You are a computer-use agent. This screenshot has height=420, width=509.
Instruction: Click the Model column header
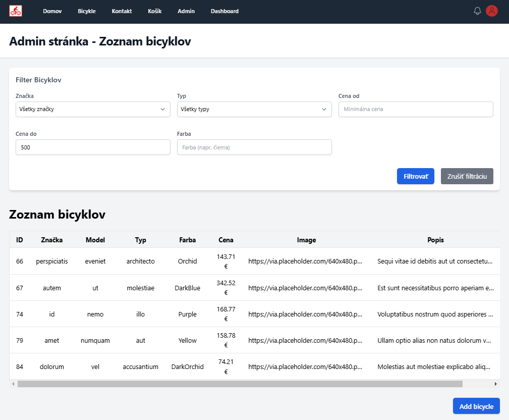[x=95, y=240]
